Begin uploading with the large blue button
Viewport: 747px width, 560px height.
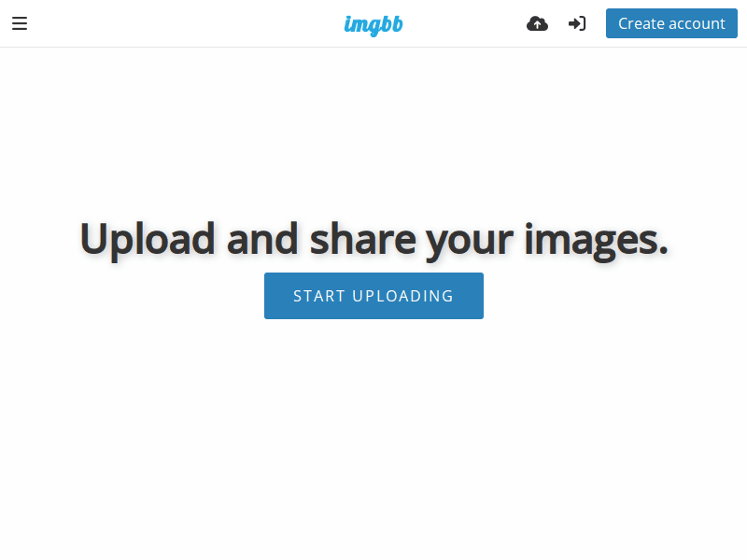tap(373, 296)
